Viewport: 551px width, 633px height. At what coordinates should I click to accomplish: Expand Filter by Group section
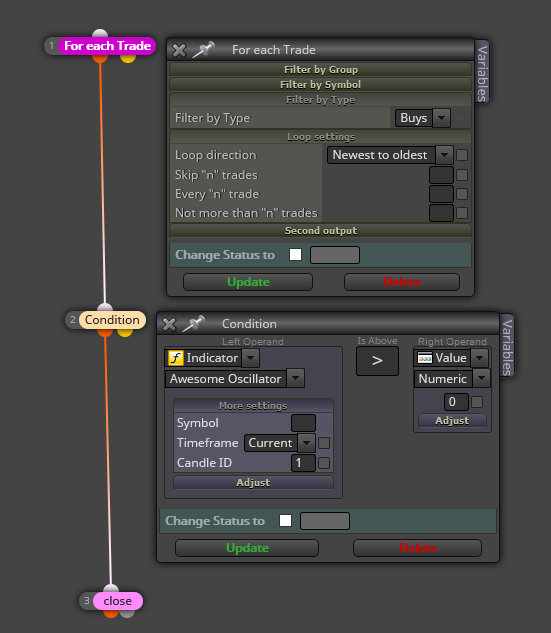click(x=321, y=70)
